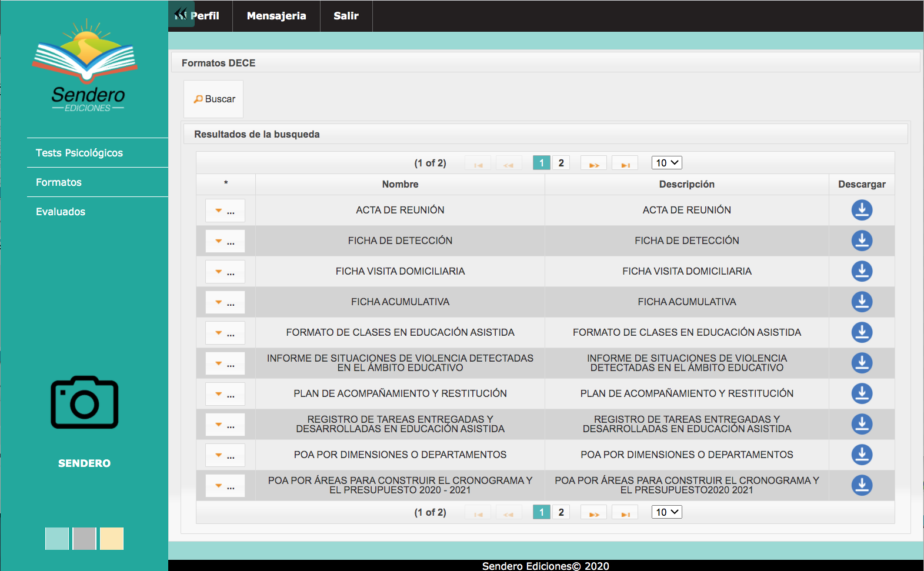Download the ACTA DE REUNIÓN format

862,210
